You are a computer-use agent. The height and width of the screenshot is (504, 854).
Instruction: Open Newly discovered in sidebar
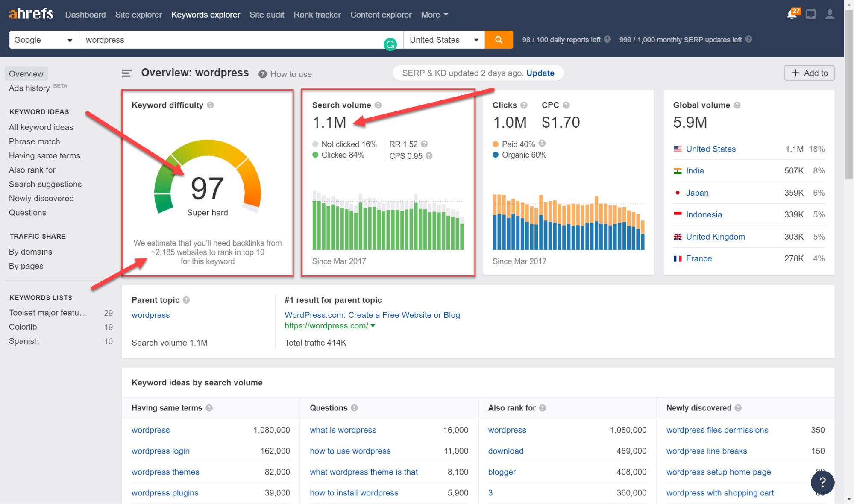pyautogui.click(x=41, y=199)
